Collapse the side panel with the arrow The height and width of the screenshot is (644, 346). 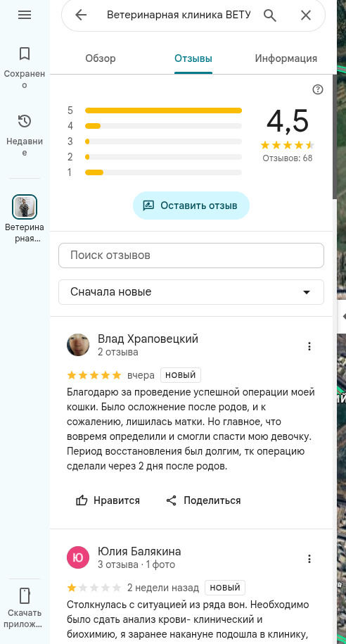[342, 316]
